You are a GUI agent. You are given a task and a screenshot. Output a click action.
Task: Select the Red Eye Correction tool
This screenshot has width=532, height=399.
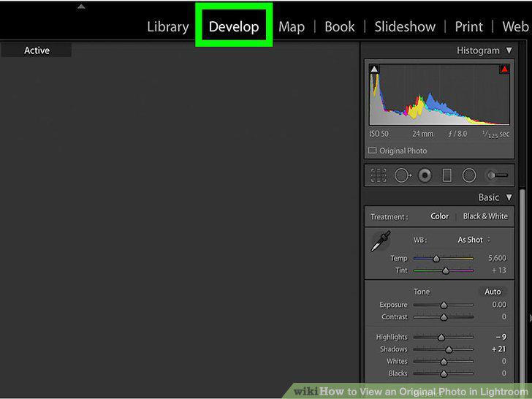(x=425, y=175)
